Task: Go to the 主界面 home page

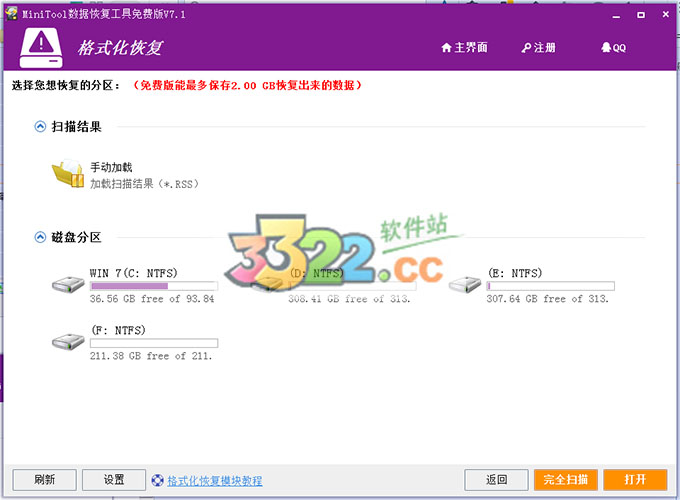Action: (x=464, y=48)
